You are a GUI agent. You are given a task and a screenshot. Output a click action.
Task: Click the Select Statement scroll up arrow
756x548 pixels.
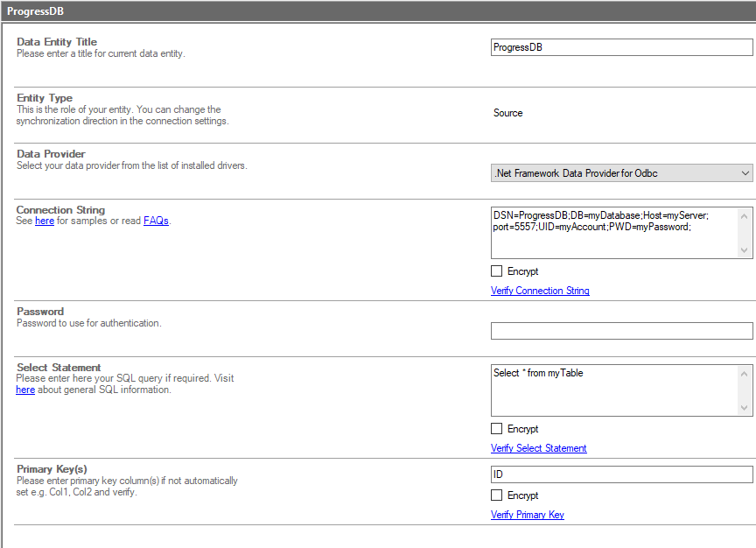pyautogui.click(x=745, y=373)
